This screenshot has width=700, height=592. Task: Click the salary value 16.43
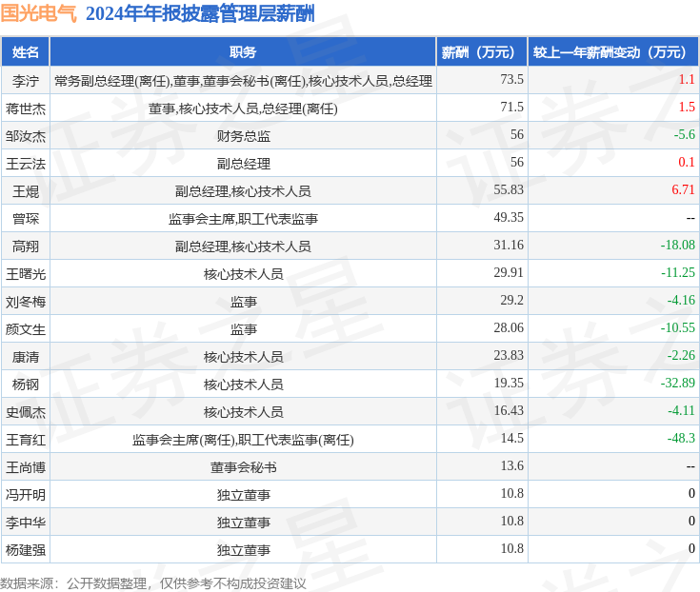509,411
